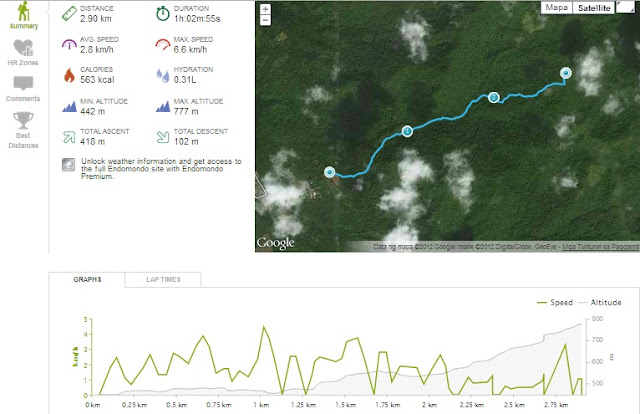Click the map zoom out minus button
Viewport: 640px width, 414px height.
point(265,20)
